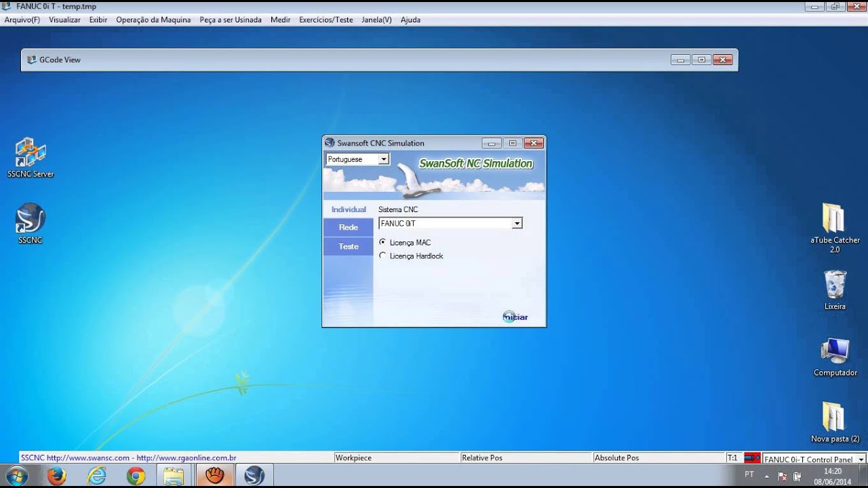Open the Operação da Maquina menu

pyautogui.click(x=153, y=20)
